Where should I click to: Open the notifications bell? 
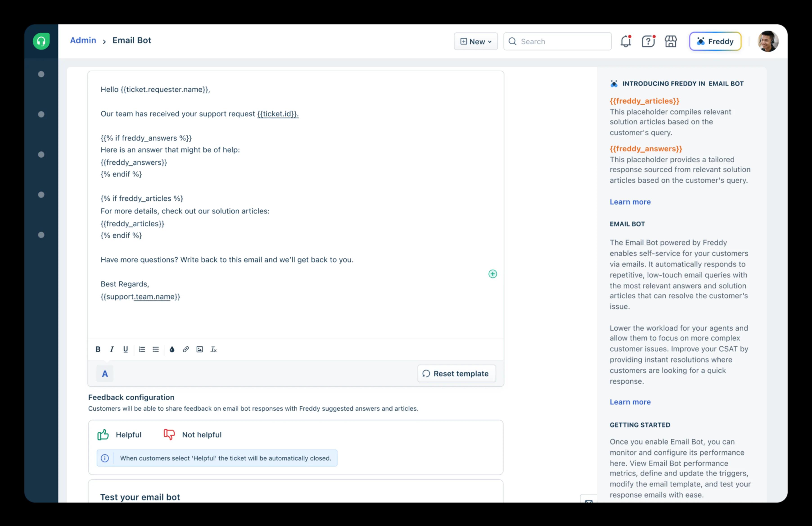coord(626,41)
